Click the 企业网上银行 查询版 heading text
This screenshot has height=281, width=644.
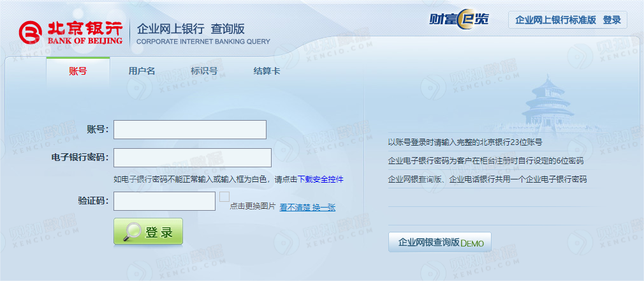(x=191, y=28)
